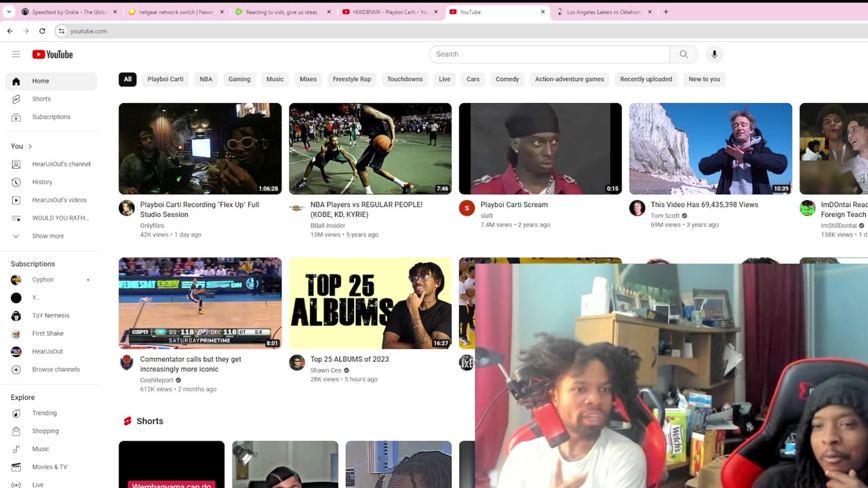Open Top 25 ALBUMS thumbnail
868x488 pixels.
pos(370,303)
